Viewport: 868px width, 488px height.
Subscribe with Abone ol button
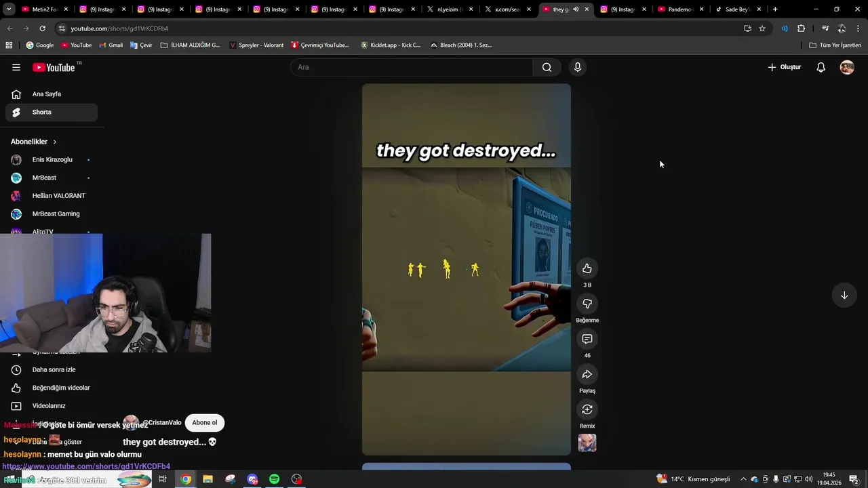point(204,423)
